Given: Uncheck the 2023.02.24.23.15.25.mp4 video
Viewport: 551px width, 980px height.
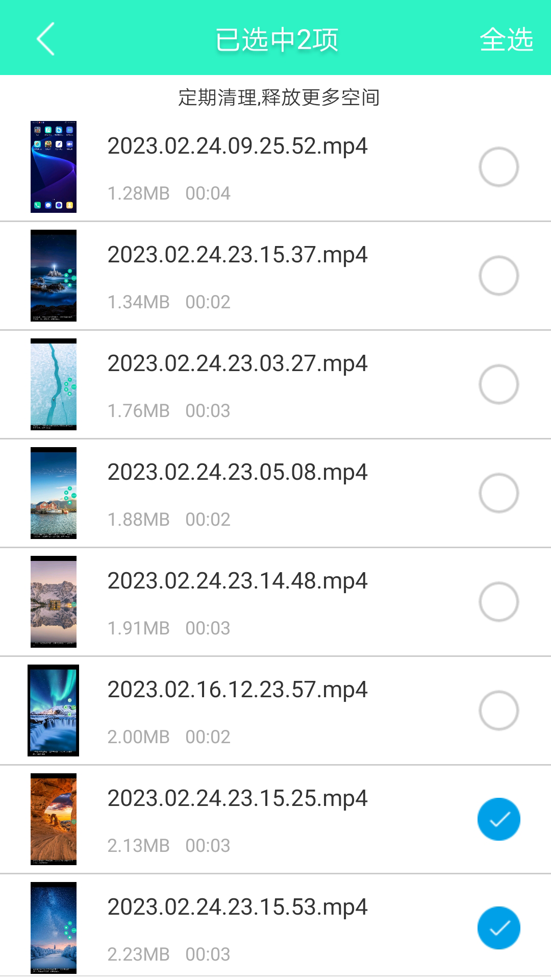Looking at the screenshot, I should [499, 819].
